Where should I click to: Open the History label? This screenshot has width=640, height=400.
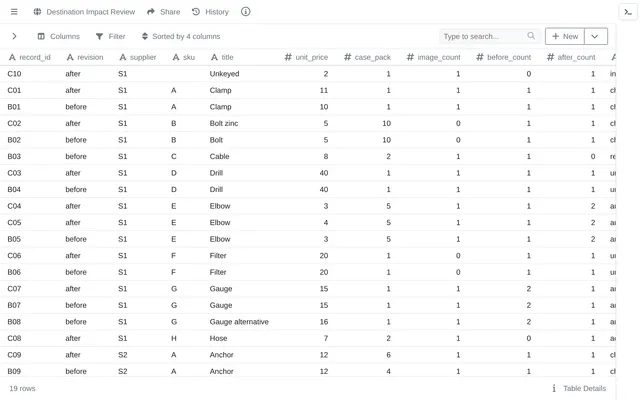(x=217, y=12)
